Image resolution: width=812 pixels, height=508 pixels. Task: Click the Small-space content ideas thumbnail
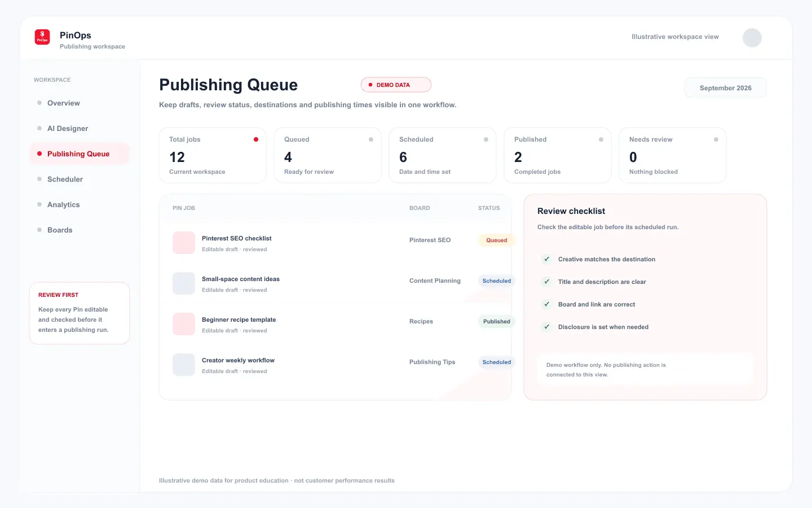[184, 283]
